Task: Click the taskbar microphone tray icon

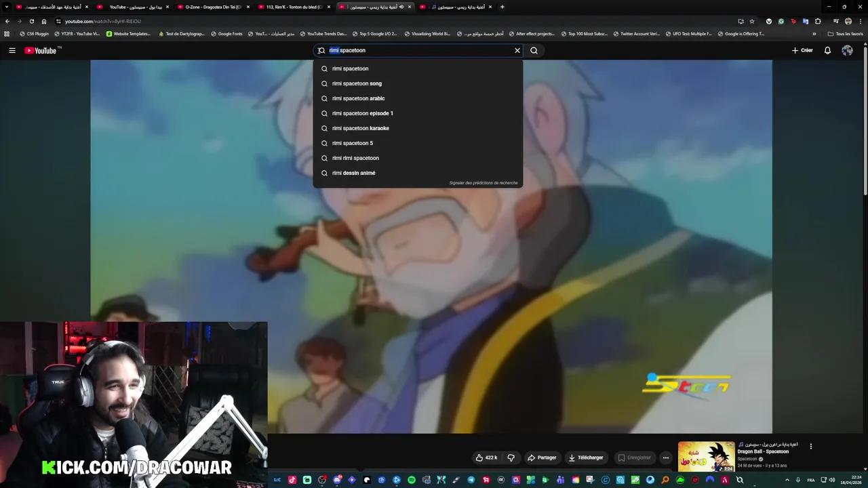Action: tap(798, 480)
